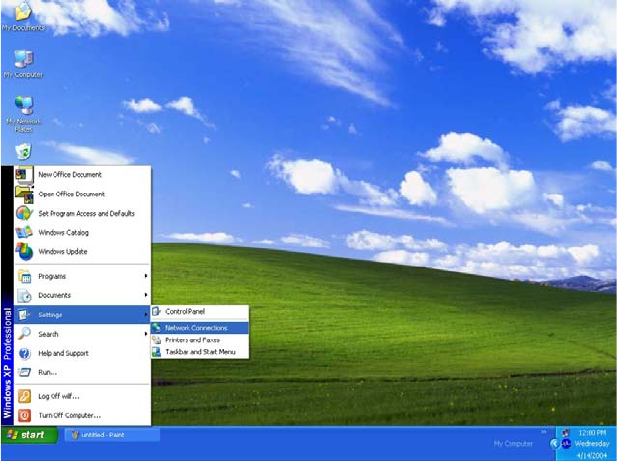The width and height of the screenshot is (617, 461).
Task: Click the Help and Support question icon
Action: point(24,353)
